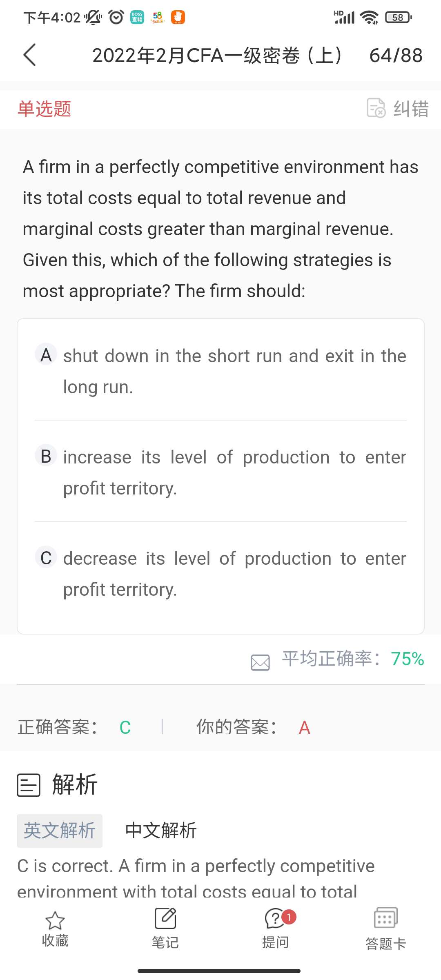Tap the 单选题 question type label
The width and height of the screenshot is (441, 980).
click(x=45, y=109)
